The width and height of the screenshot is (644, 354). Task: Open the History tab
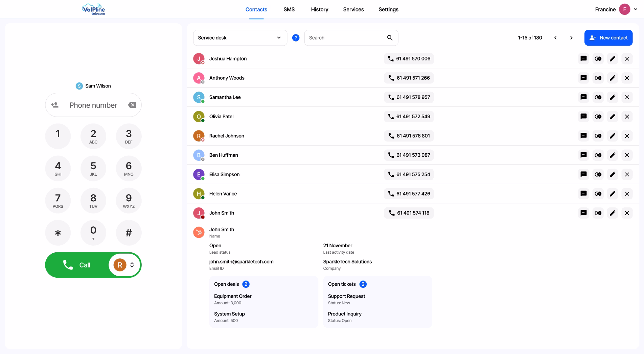click(x=320, y=9)
